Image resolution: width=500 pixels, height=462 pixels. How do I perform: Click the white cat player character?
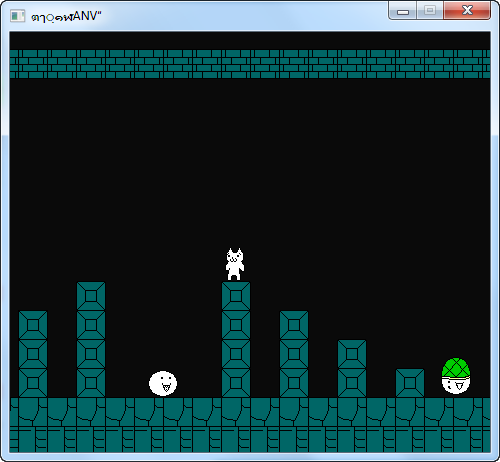pyautogui.click(x=235, y=264)
